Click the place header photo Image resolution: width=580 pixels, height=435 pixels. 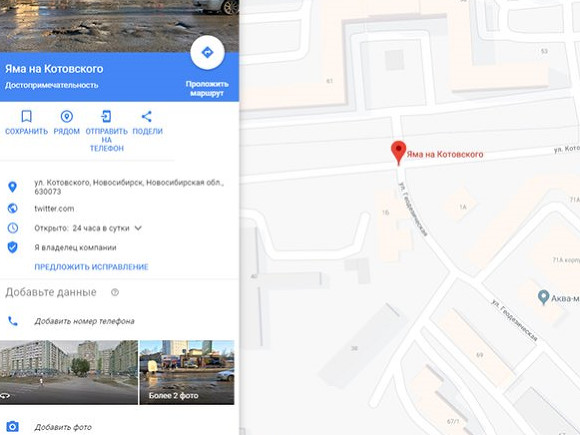119,26
